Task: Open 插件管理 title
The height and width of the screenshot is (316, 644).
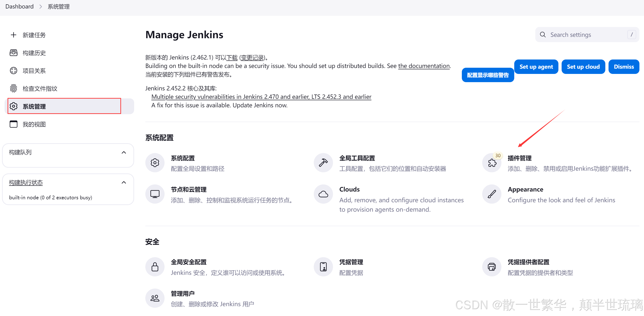Action: coord(520,158)
